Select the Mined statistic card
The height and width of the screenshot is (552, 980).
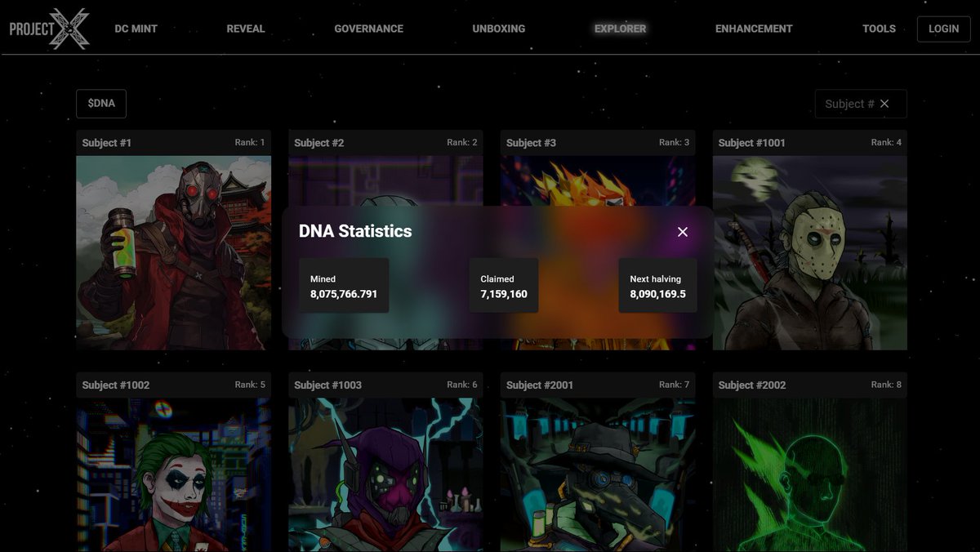tap(344, 286)
